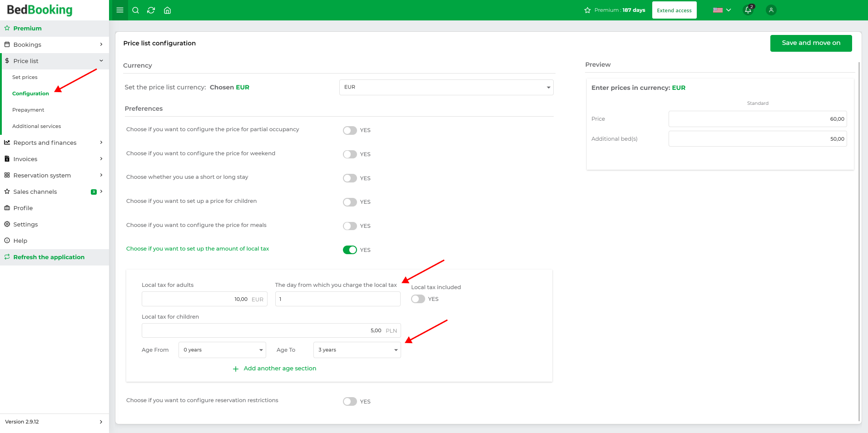
Task: Toggle short or long stay option
Action: coord(350,178)
